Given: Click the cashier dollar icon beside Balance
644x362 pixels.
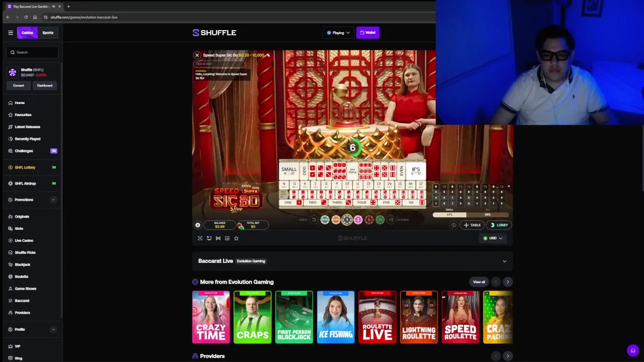Looking at the screenshot, I should click(198, 225).
